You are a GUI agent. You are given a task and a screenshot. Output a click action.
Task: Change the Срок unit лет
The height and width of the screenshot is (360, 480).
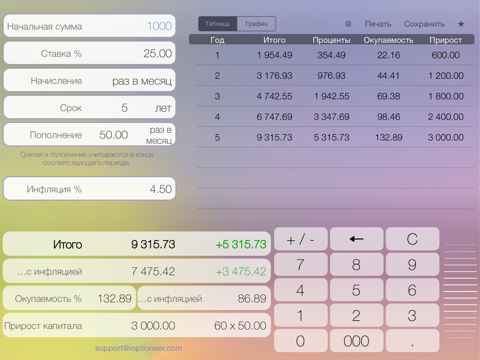pyautogui.click(x=163, y=108)
